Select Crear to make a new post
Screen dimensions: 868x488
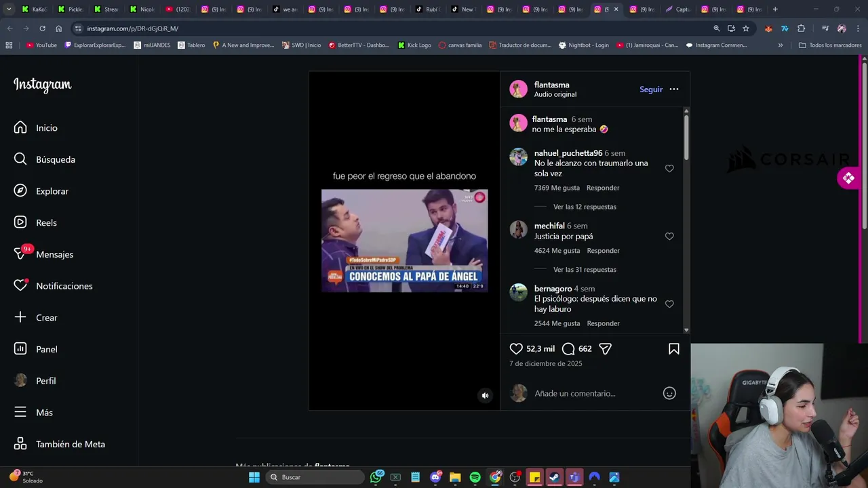[36, 317]
